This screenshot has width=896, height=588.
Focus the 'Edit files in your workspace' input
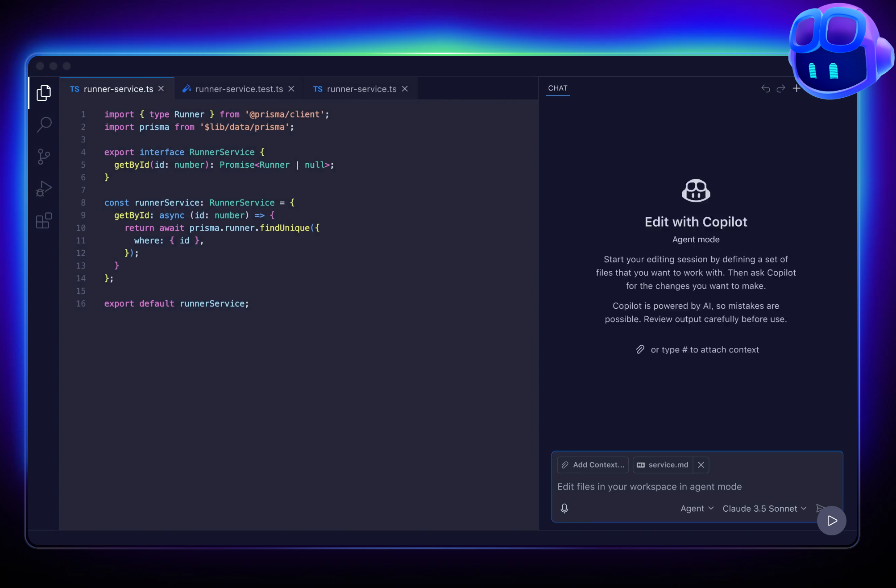click(x=697, y=487)
